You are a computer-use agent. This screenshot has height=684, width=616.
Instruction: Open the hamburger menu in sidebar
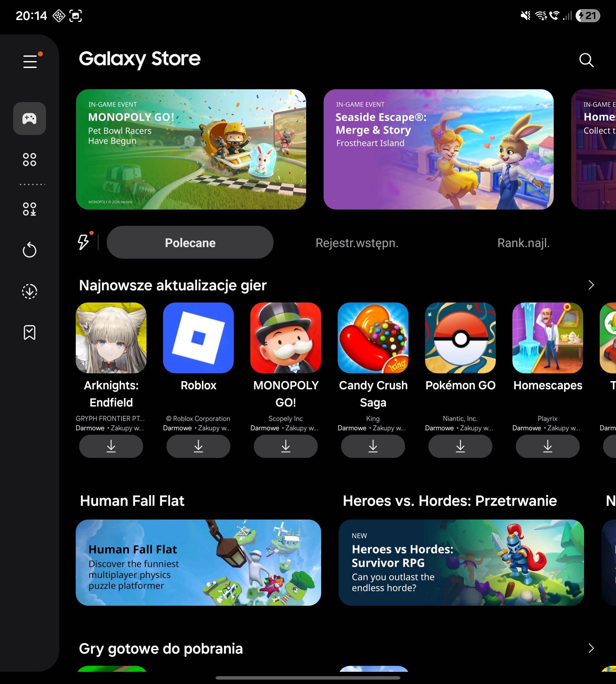click(x=30, y=62)
